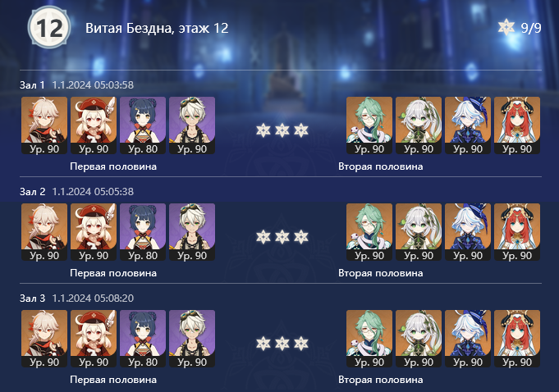Click the middle star of Зал 1 rating
Screen dimensions: 559x392
[x=282, y=130]
